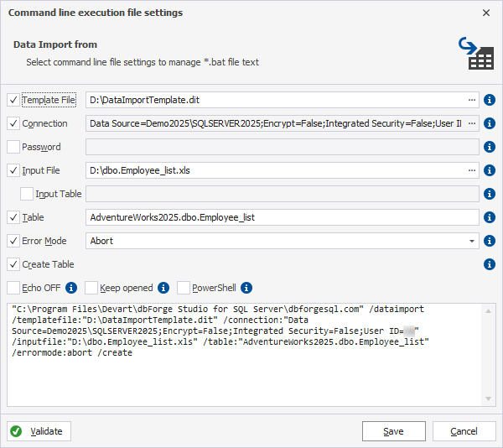
Task: Click the info icon for Create Table
Action: click(x=490, y=264)
